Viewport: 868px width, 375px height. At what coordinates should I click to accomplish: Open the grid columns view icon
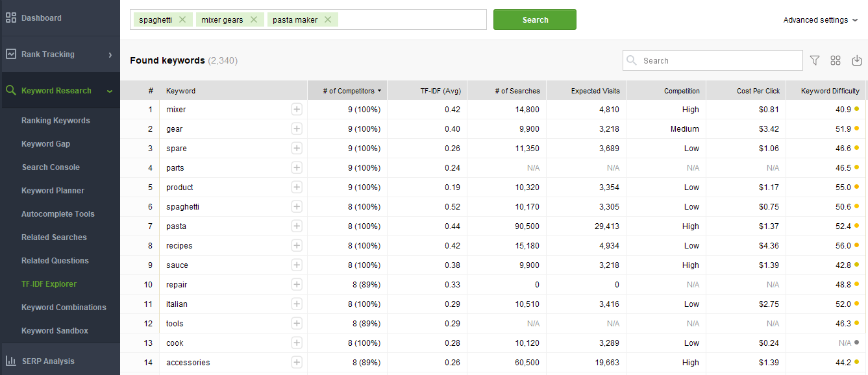[x=836, y=60]
